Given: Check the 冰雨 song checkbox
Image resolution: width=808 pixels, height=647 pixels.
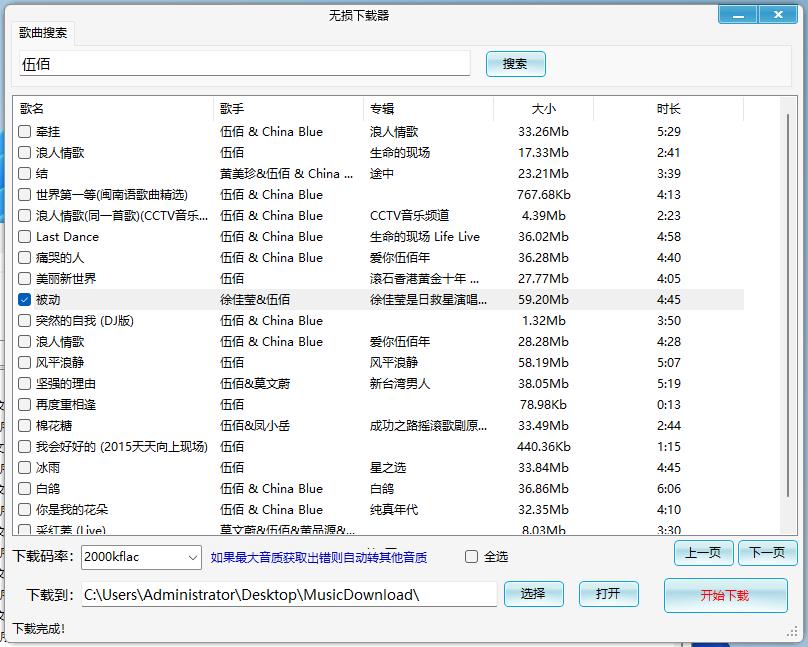Looking at the screenshot, I should point(23,467).
